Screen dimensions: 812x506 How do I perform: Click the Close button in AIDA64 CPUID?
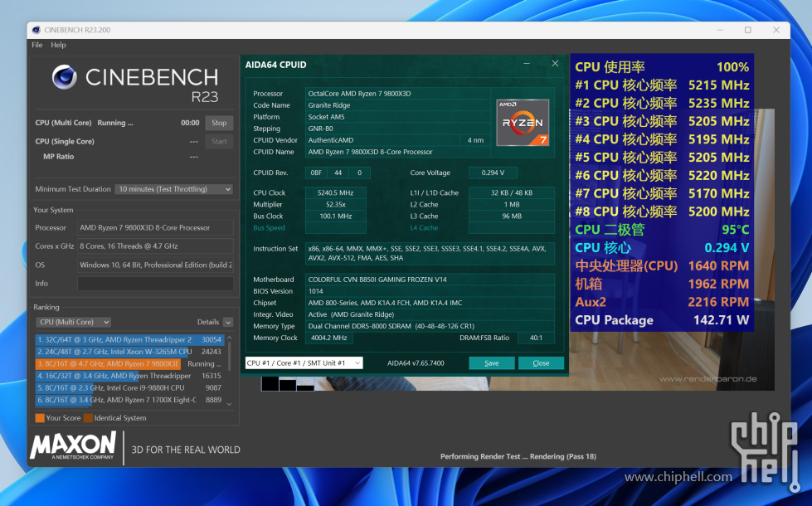tap(541, 363)
